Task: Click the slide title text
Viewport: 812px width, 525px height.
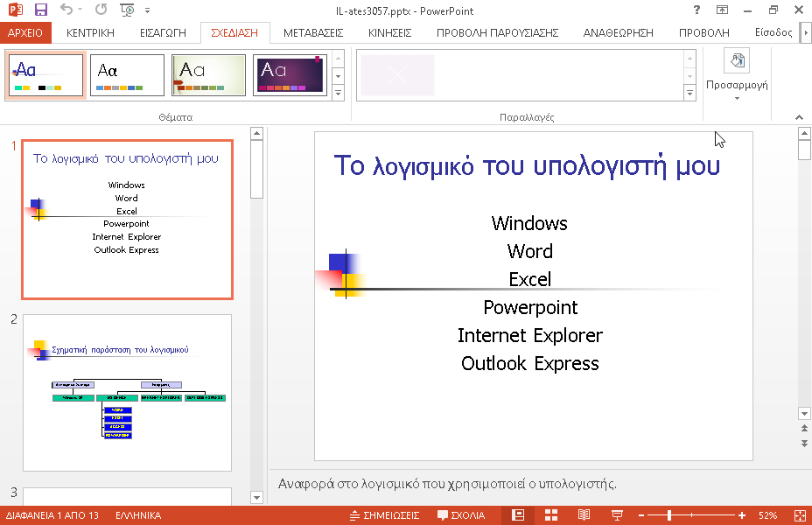Action: point(527,165)
